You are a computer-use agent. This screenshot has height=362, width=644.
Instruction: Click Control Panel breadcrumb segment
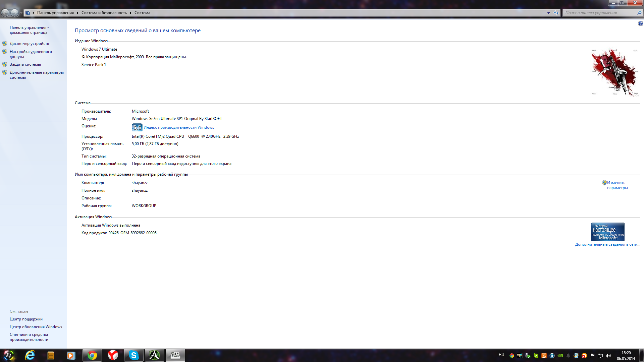(x=55, y=13)
